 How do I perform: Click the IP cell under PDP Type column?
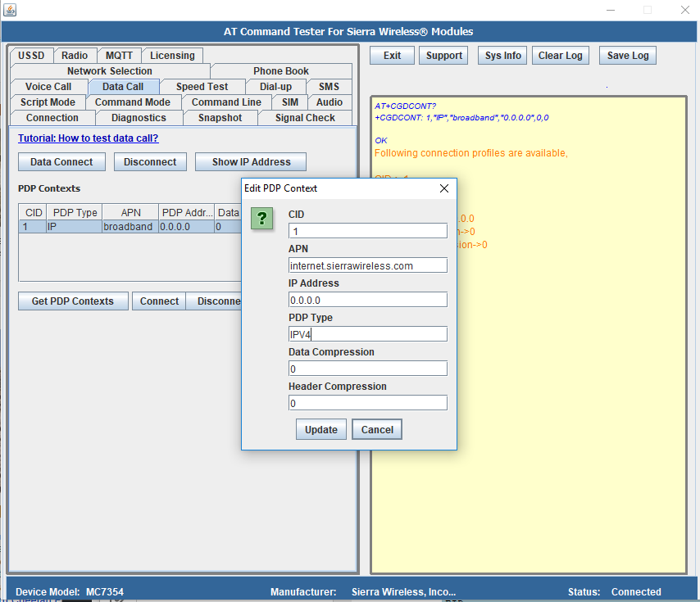click(x=75, y=227)
